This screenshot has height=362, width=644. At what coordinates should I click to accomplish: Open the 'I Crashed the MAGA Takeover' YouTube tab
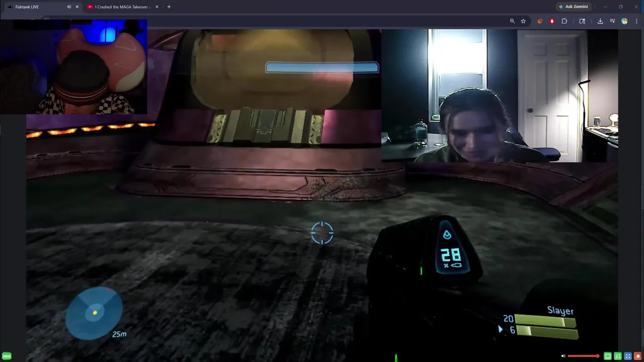pos(123,7)
